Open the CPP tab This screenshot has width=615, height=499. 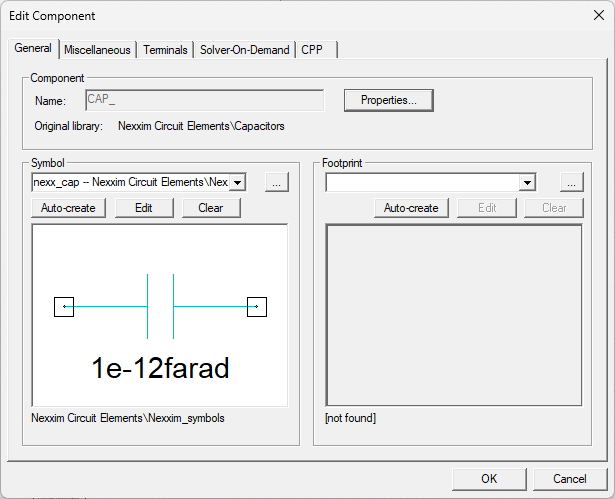(x=317, y=50)
